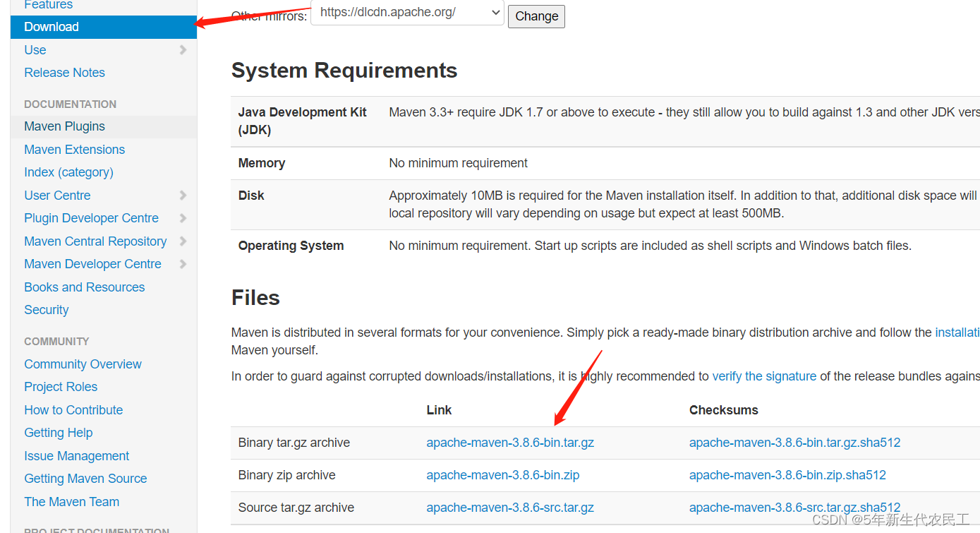Select the Operating System row label

click(291, 246)
